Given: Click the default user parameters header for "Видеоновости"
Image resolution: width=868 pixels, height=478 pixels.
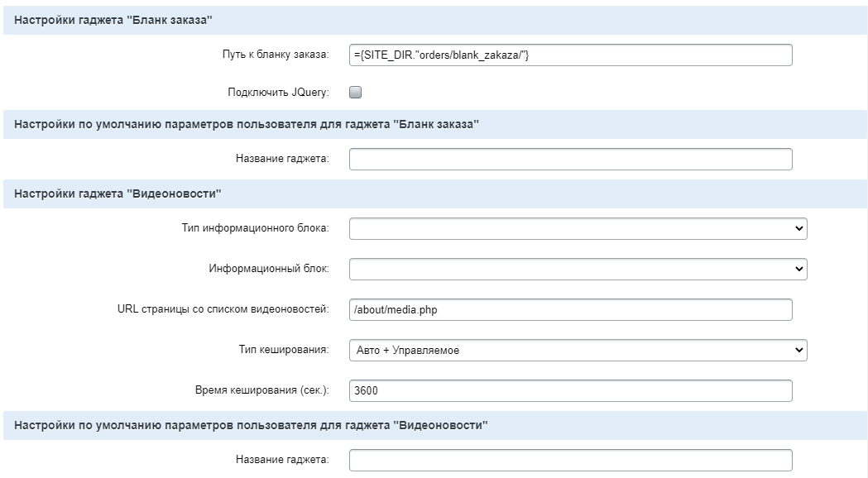Looking at the screenshot, I should [251, 425].
